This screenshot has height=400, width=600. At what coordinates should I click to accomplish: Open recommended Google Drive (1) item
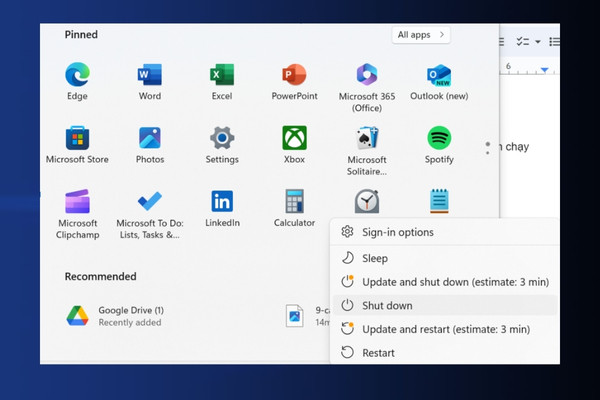(115, 316)
